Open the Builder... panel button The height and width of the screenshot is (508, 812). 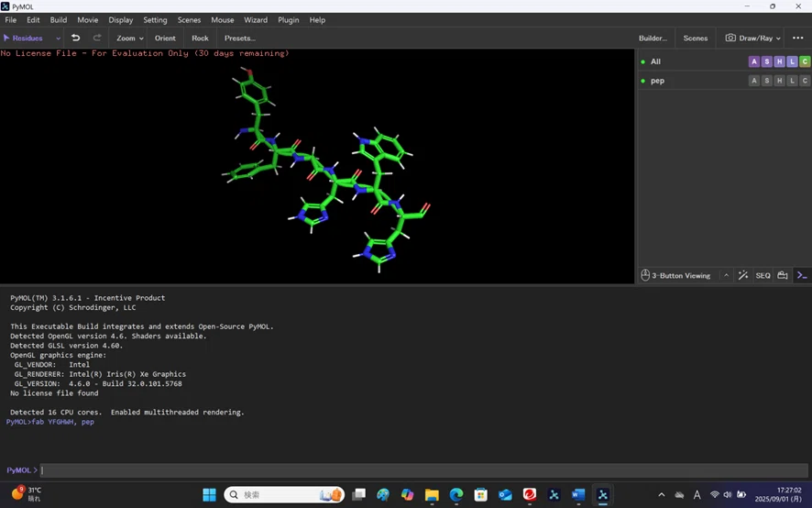[x=653, y=38]
